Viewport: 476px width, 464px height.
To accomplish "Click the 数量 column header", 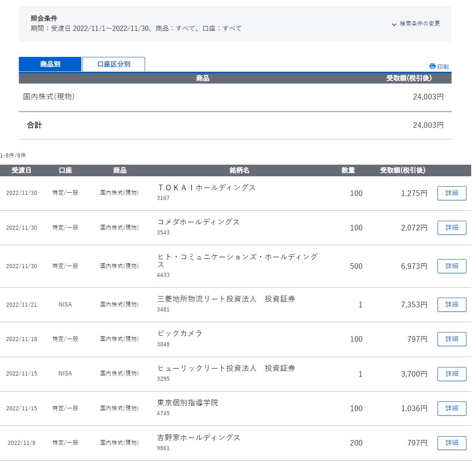I will [348, 170].
